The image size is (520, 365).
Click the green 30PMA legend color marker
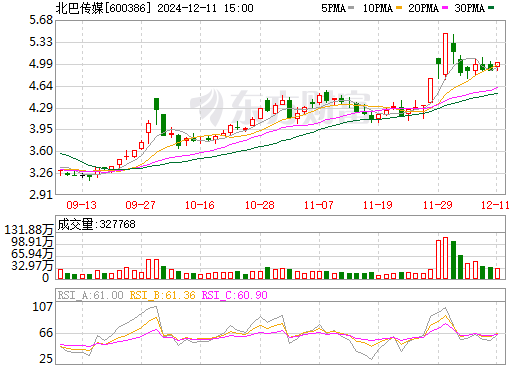click(491, 7)
